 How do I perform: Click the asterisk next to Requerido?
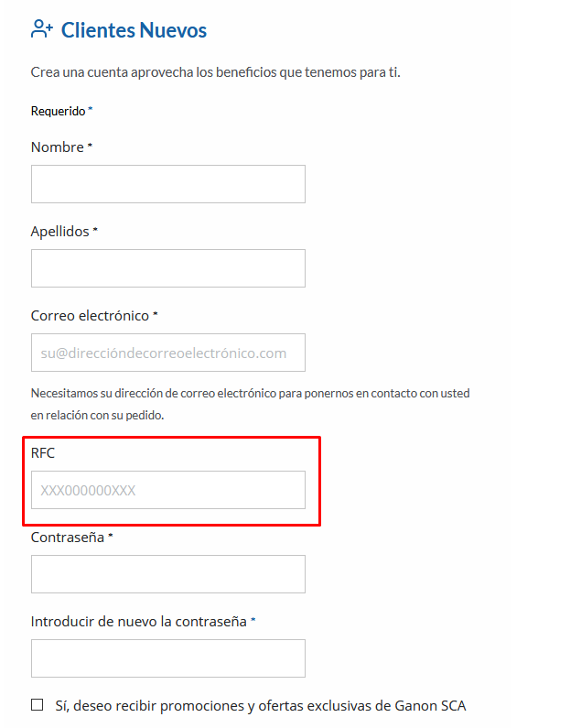[x=91, y=109]
